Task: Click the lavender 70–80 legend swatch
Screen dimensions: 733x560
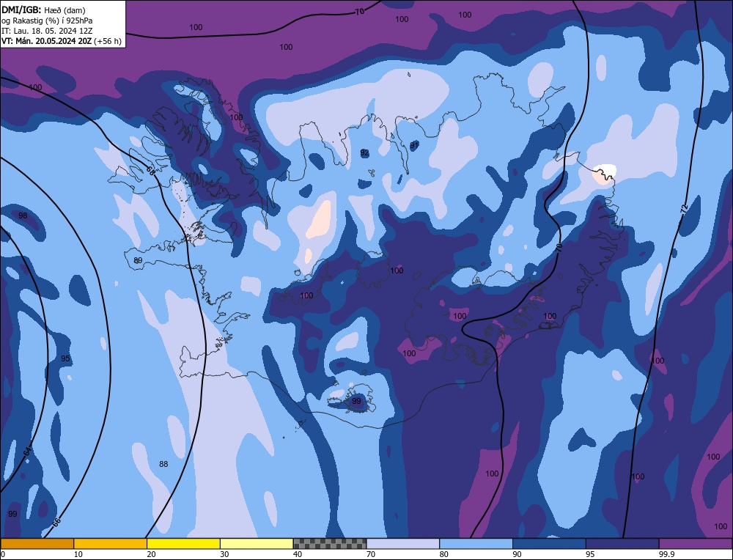Action: tap(403, 543)
